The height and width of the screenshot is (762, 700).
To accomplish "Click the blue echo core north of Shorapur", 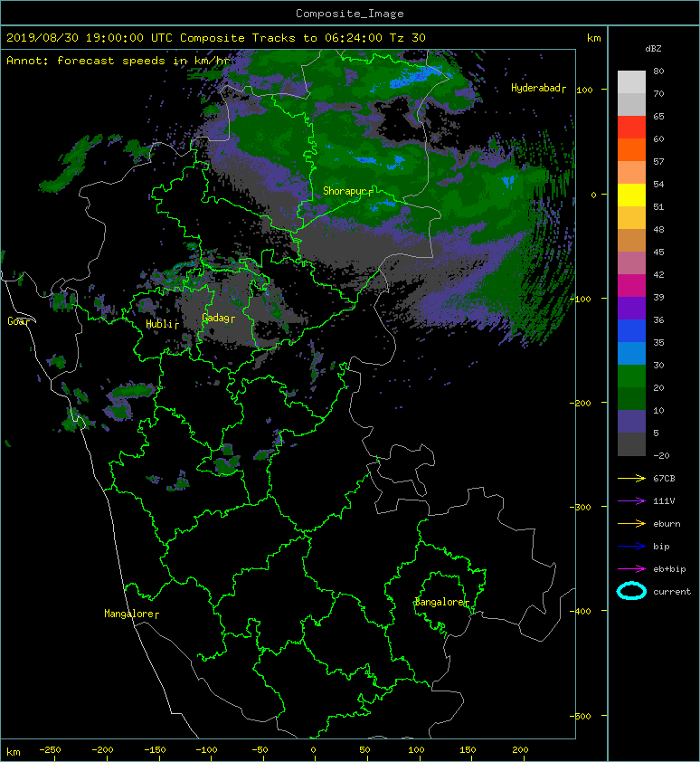I will coord(378,161).
